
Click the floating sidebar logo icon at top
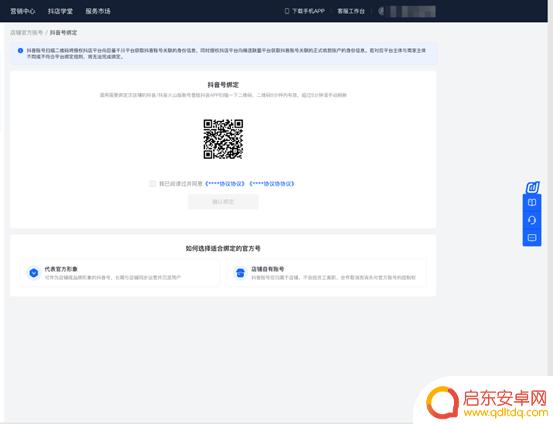click(x=532, y=187)
